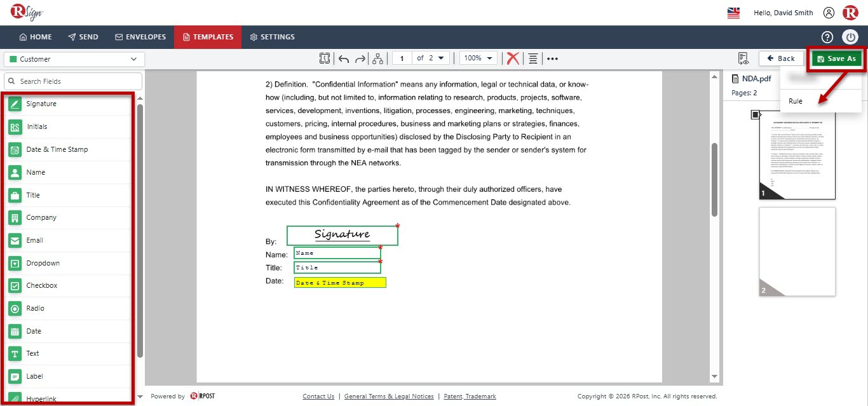Click the US flag language icon
Viewport: 868px width, 406px height.
(733, 13)
